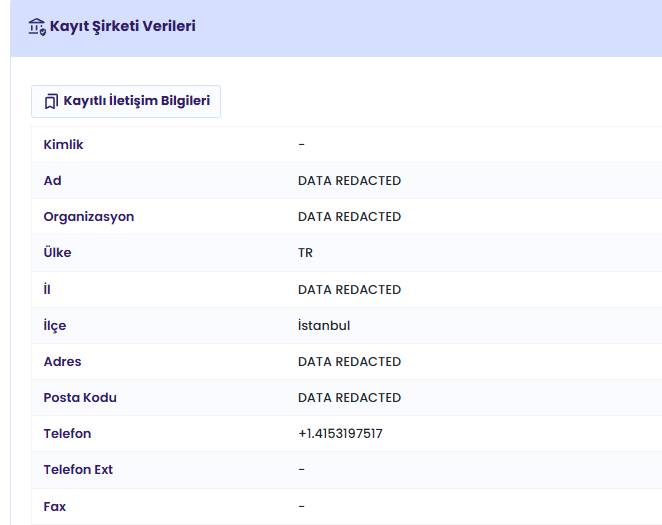Click the İstanbul district value
662x525 pixels.
point(324,325)
